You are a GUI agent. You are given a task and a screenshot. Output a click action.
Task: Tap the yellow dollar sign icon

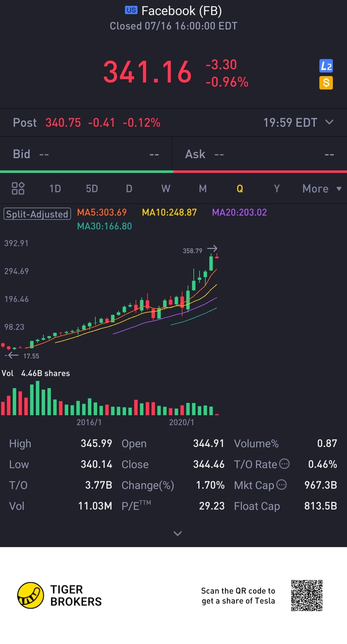click(326, 83)
